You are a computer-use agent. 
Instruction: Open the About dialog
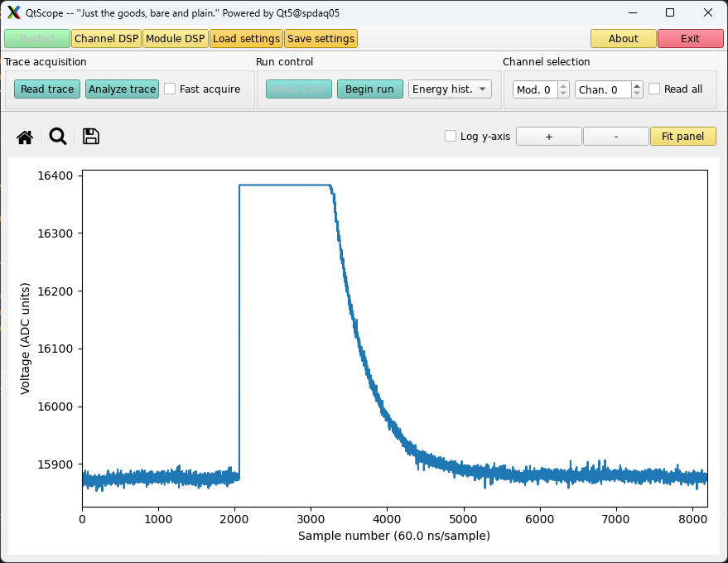[x=623, y=39]
